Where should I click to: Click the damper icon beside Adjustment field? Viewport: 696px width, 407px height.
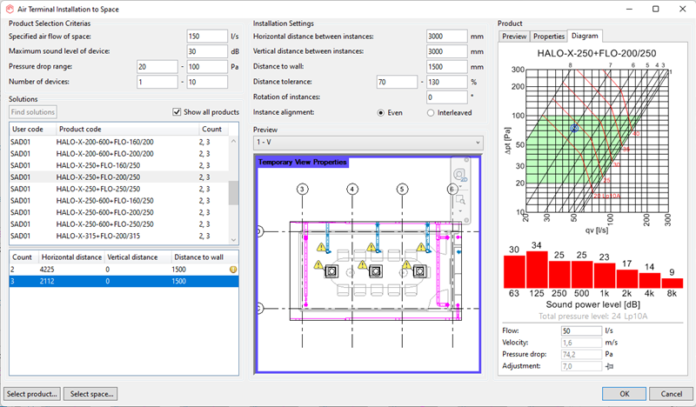point(609,366)
